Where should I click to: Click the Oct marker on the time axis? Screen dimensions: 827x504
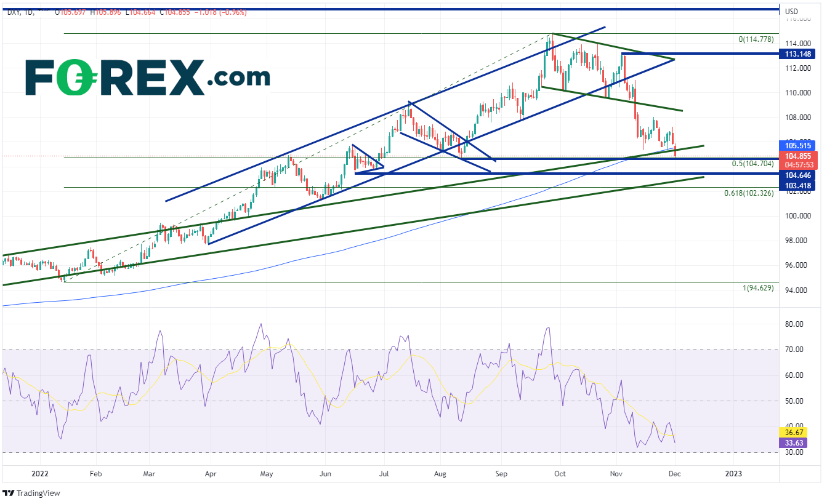tap(560, 474)
